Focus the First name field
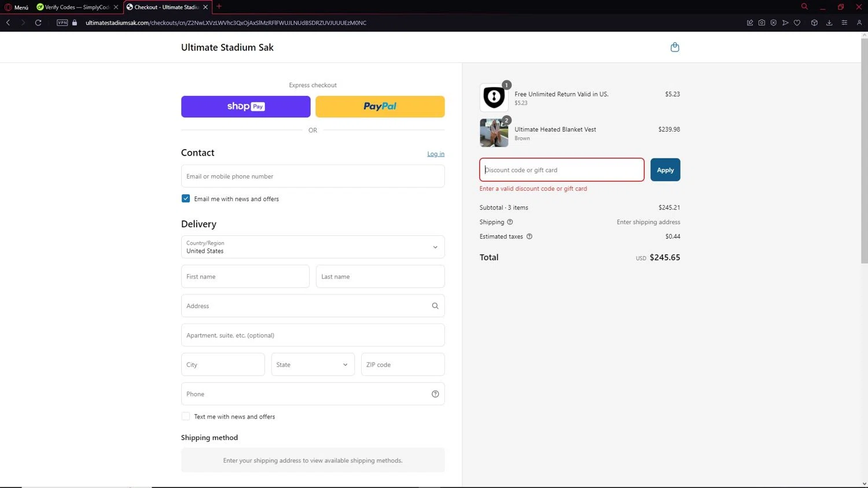Image resolution: width=868 pixels, height=488 pixels. click(245, 276)
